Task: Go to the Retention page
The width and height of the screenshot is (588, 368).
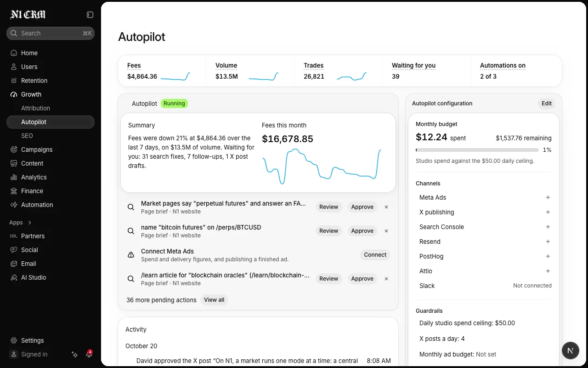Action: [x=51, y=80]
